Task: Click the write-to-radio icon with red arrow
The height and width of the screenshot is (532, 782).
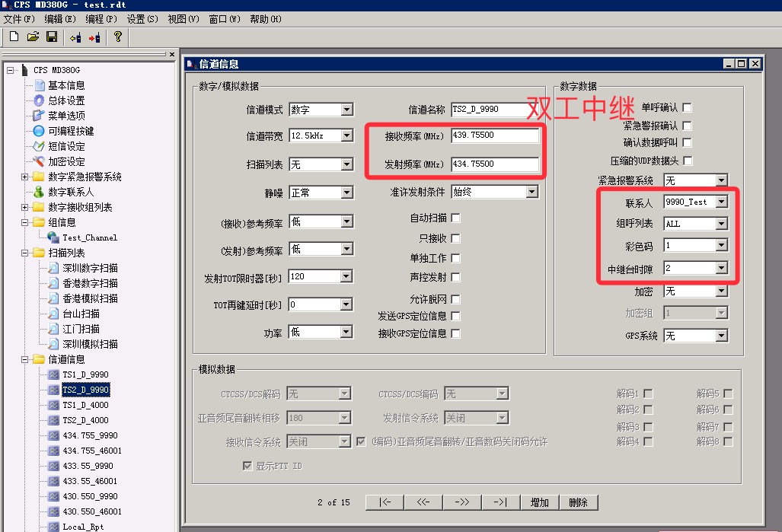Action: coord(94,37)
